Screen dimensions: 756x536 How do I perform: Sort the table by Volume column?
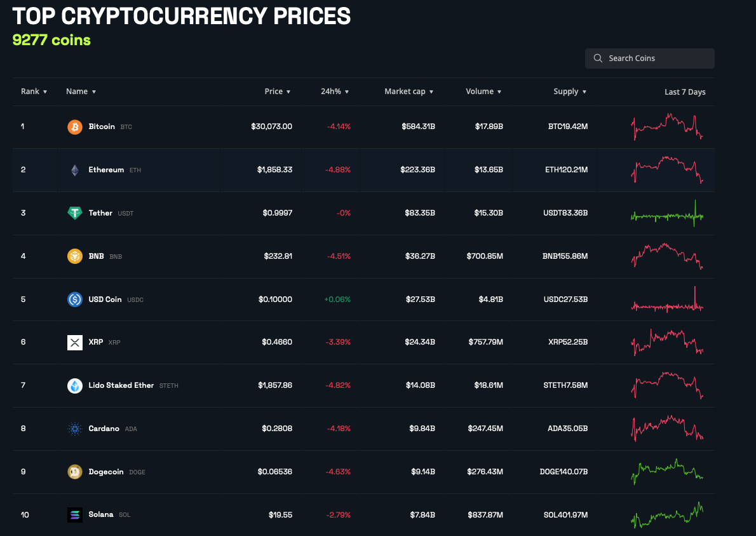(483, 91)
